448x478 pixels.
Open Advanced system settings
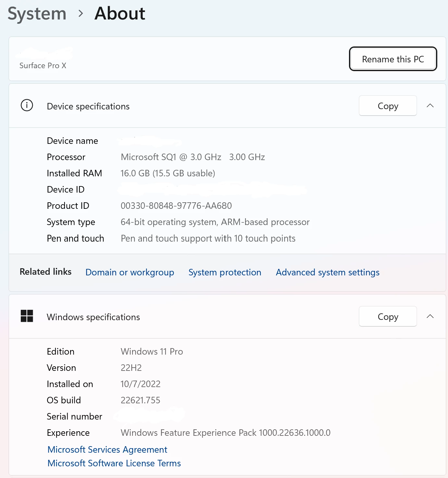click(328, 272)
